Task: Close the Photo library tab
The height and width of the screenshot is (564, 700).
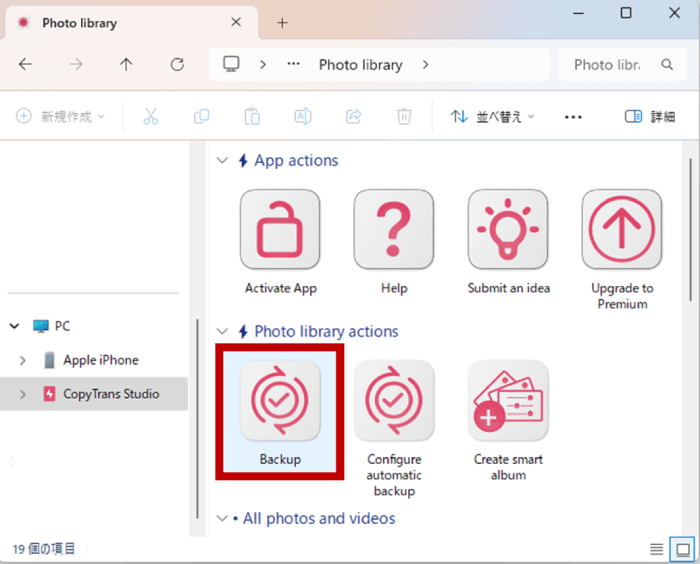Action: (236, 22)
